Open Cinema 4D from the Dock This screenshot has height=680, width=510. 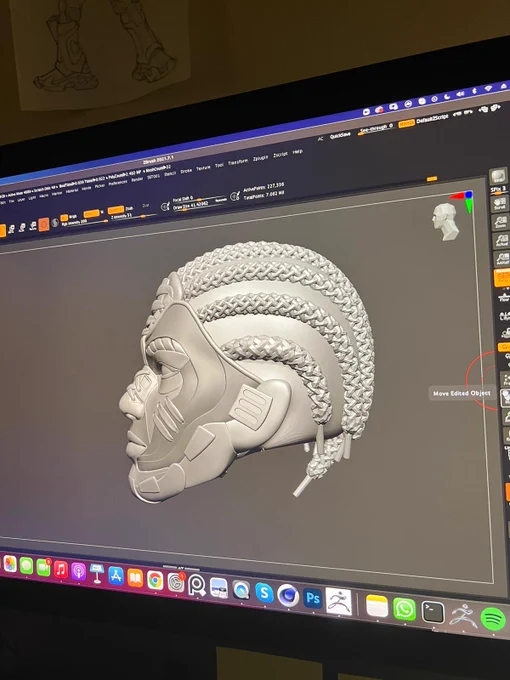point(288,595)
